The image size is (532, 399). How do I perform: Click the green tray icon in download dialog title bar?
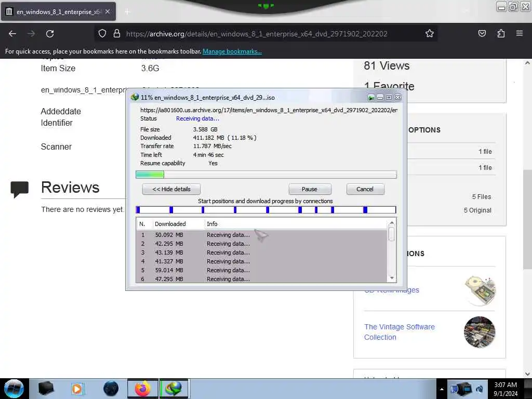[371, 98]
